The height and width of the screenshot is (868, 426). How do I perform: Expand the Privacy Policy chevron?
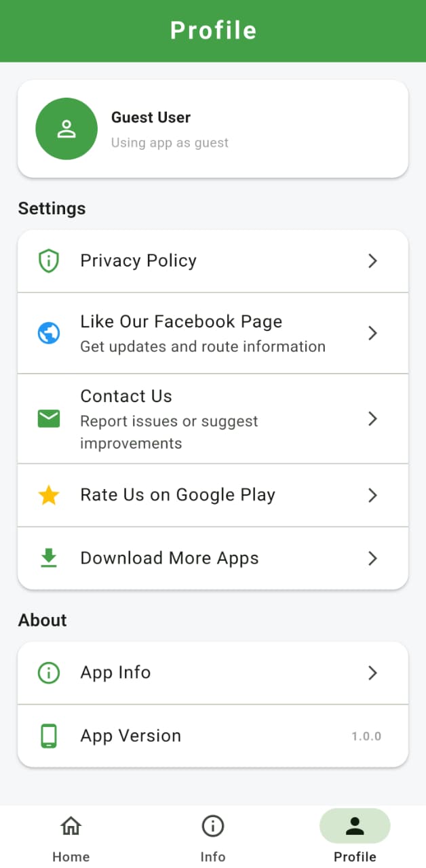coord(372,260)
